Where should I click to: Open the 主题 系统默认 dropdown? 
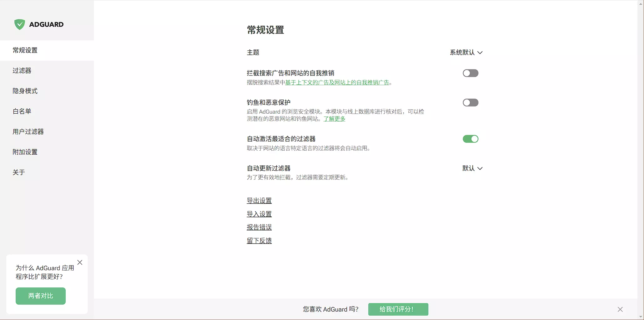466,53
